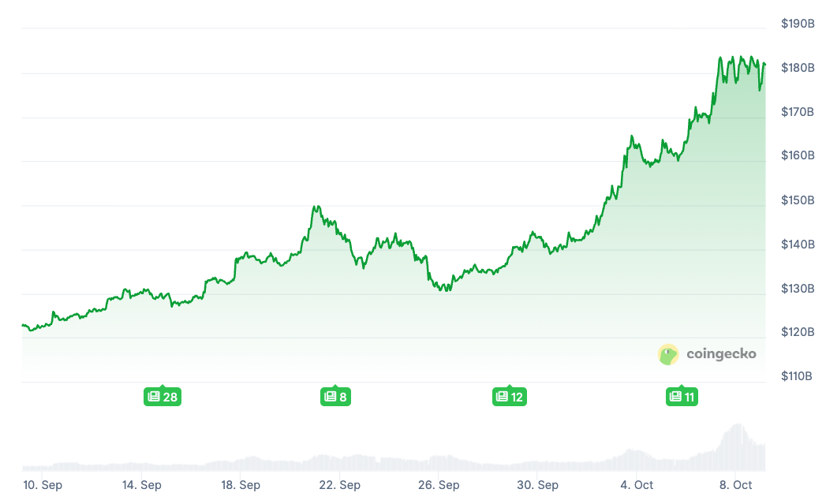The width and height of the screenshot is (826, 504).
Task: Click the 30. Sep date label
Action: coord(538,485)
